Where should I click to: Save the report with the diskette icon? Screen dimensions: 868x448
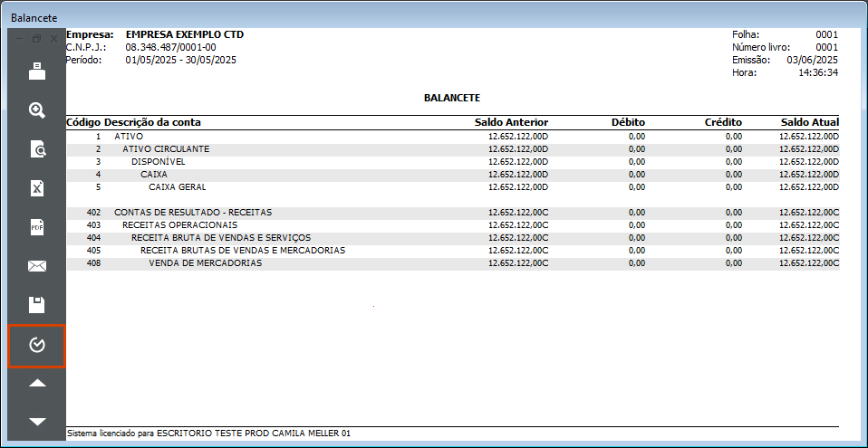37,305
